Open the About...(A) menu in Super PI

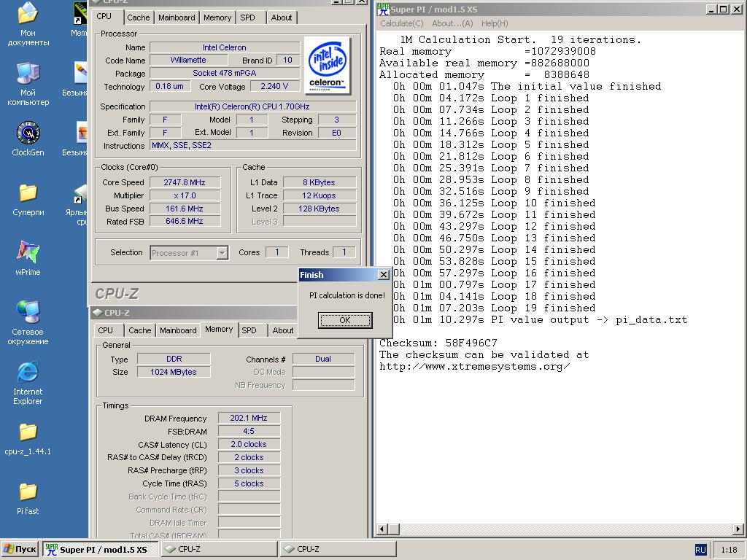click(x=452, y=23)
